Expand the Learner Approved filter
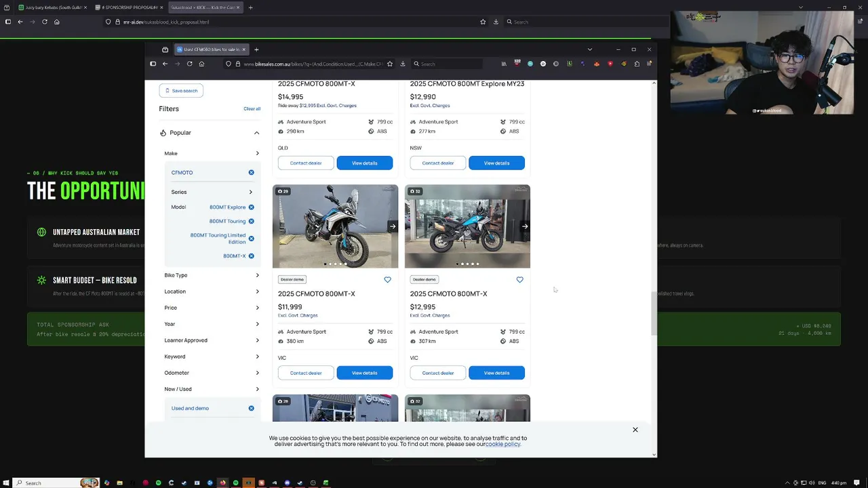 pyautogui.click(x=212, y=340)
